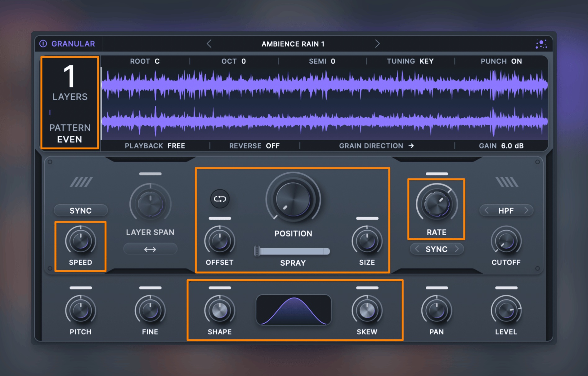Click the SKEW knob
The width and height of the screenshot is (588, 376).
point(367,310)
